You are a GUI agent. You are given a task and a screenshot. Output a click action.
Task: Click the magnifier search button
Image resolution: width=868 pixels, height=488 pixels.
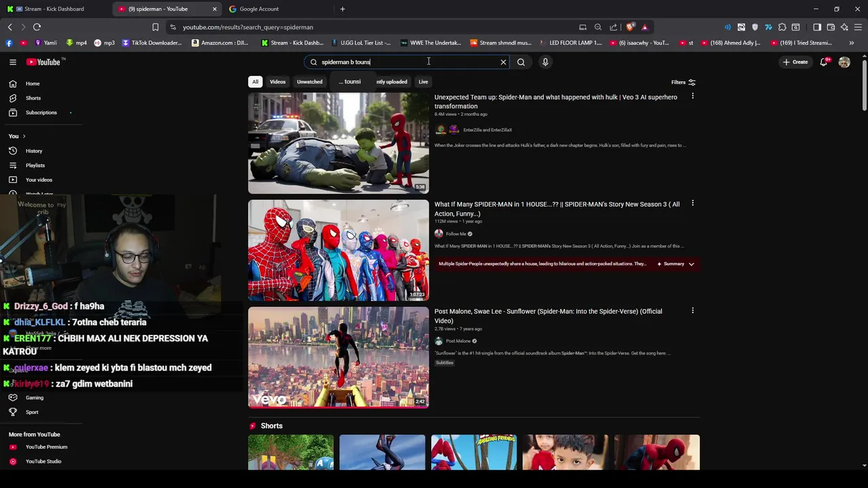pos(521,62)
